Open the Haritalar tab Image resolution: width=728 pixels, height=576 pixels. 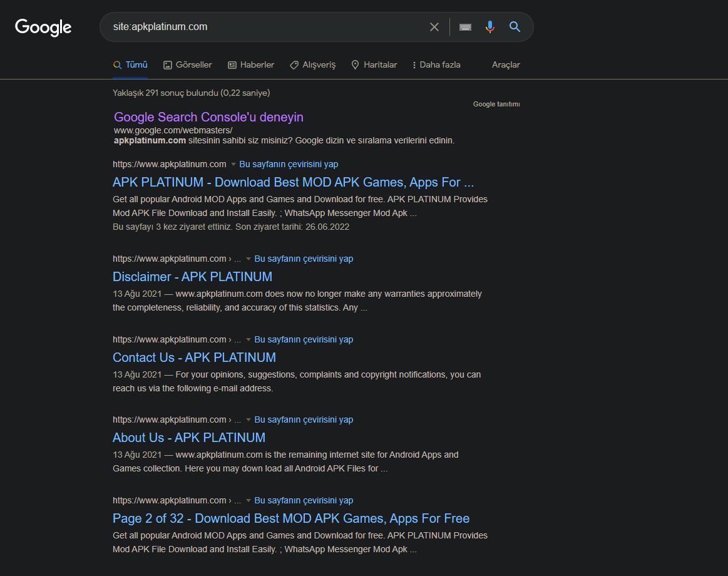click(x=374, y=65)
